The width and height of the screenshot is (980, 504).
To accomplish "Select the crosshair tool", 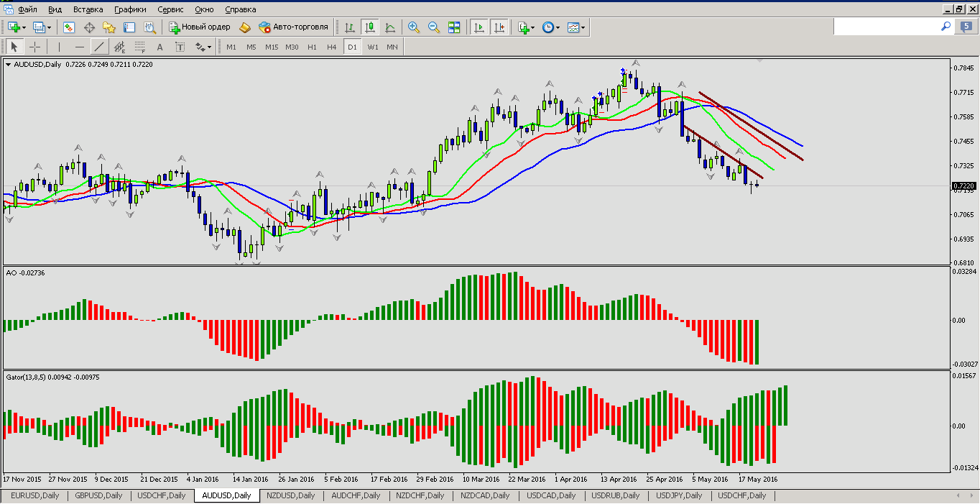I will point(34,47).
